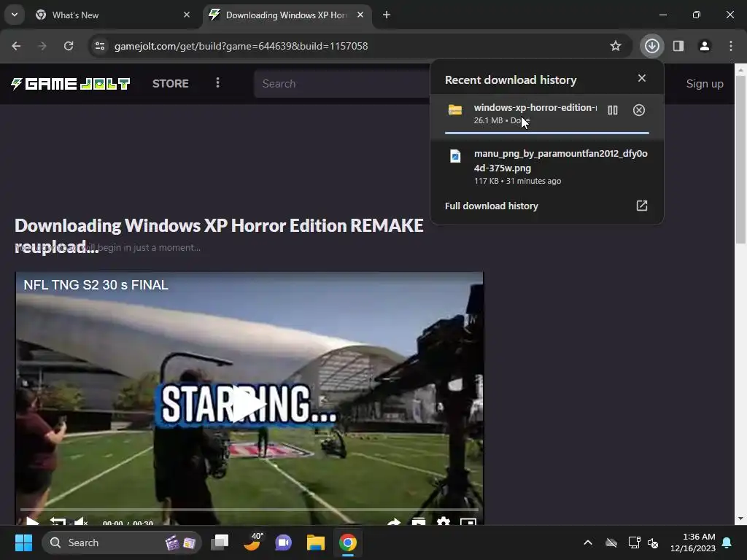
Task: Go to Game Jolt home via logo
Action: [71, 84]
